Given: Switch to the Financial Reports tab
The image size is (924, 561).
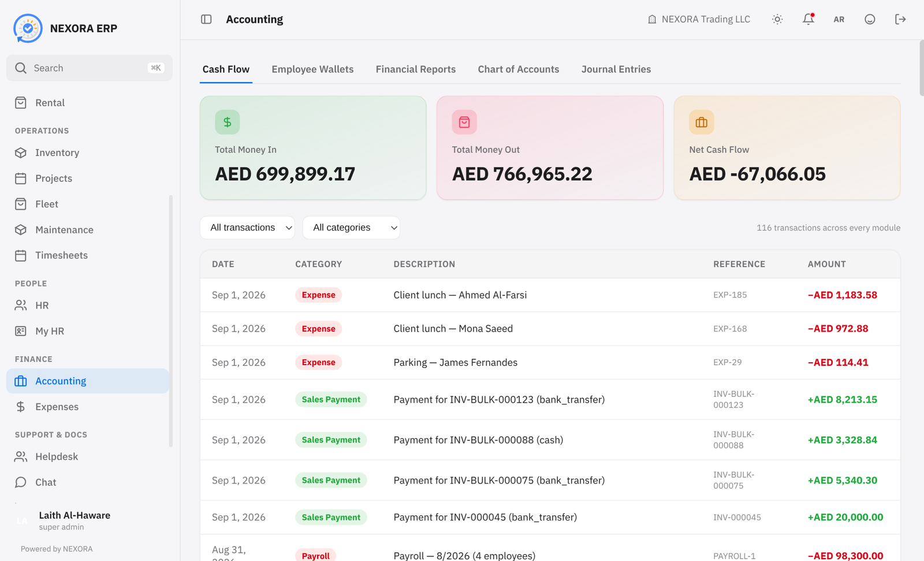Looking at the screenshot, I should click(x=416, y=69).
